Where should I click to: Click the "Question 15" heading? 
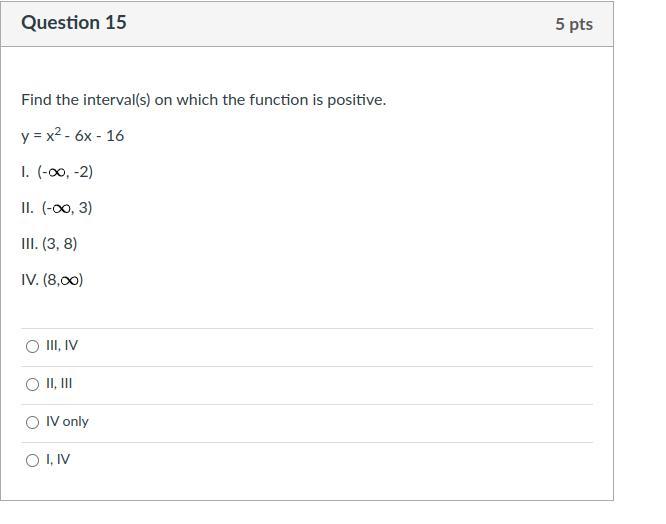74,23
